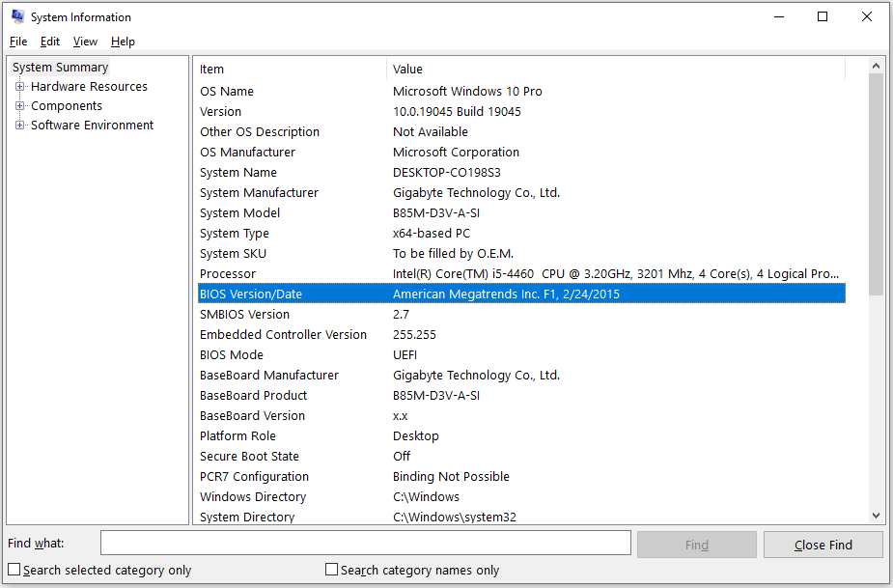Click the value 255.255

click(414, 334)
